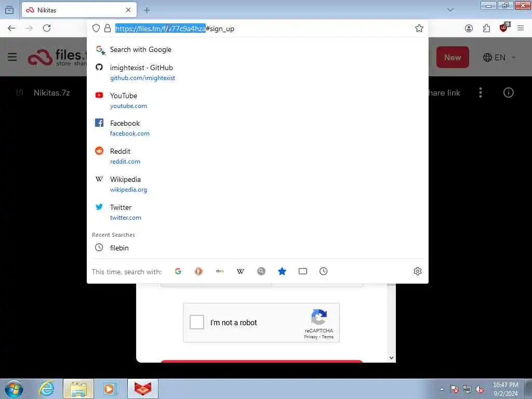Open the Firefox account icon
The image size is (532, 399).
click(469, 28)
